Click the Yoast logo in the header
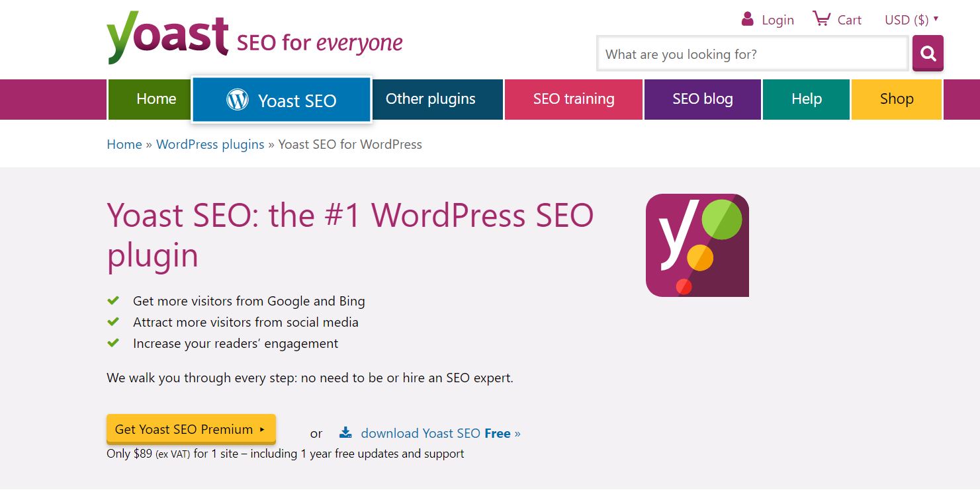Viewport: 980px width, 494px height. click(x=167, y=38)
